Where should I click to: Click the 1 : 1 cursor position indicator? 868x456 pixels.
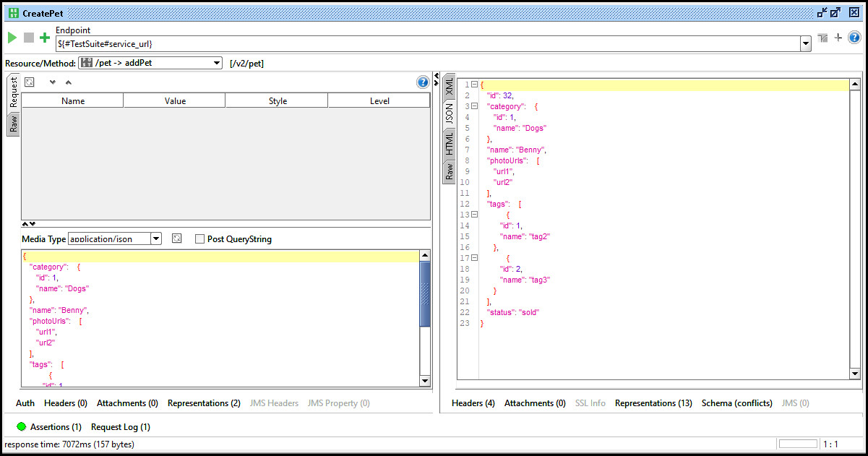(830, 444)
